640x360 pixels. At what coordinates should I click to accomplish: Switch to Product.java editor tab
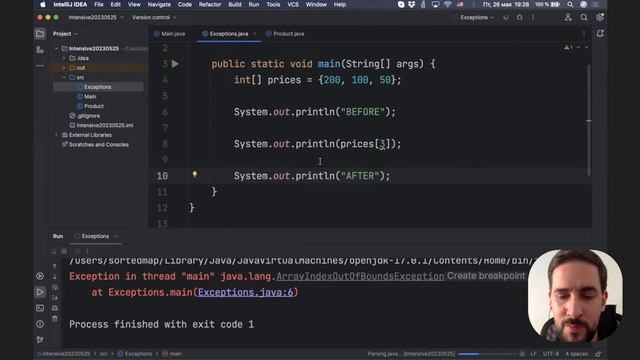coord(285,34)
